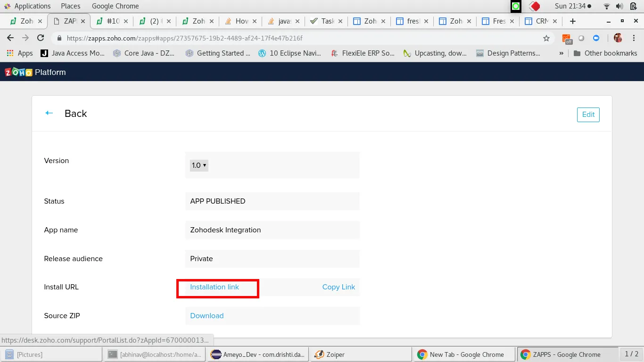Click the Edit button
Image resolution: width=644 pixels, height=362 pixels.
click(588, 115)
